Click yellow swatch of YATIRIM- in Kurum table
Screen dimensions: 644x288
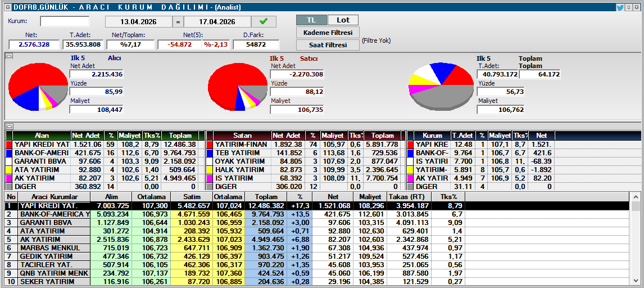pyautogui.click(x=410, y=170)
